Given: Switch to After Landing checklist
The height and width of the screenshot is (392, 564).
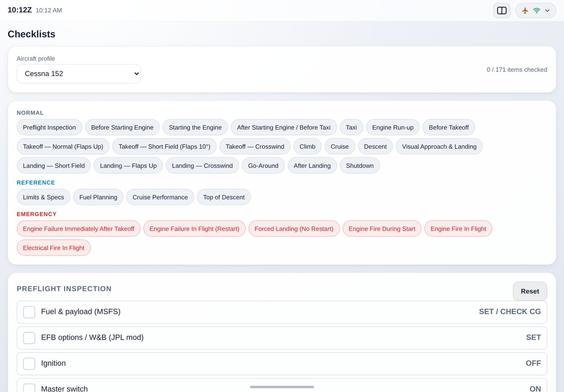Looking at the screenshot, I should click(x=312, y=166).
